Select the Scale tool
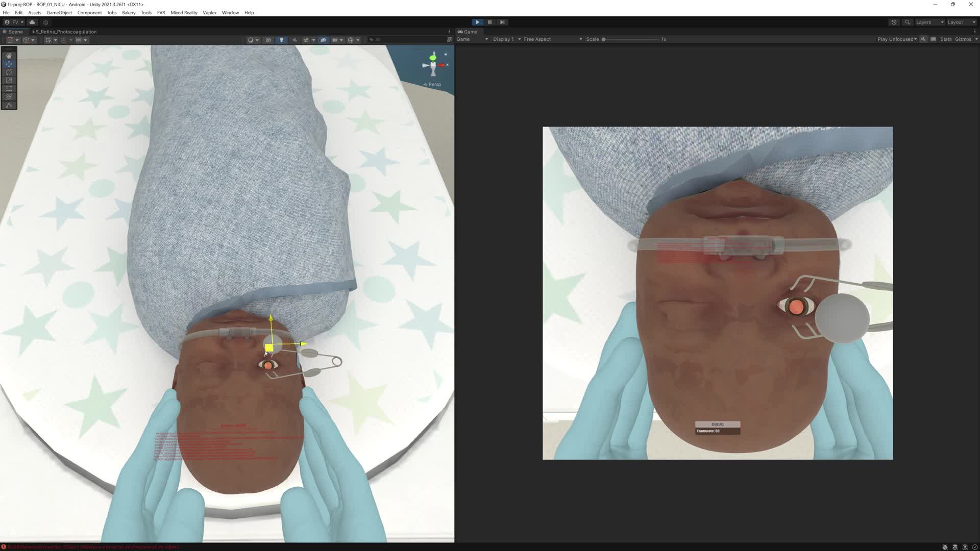Viewport: 980px width, 551px height. (x=9, y=80)
